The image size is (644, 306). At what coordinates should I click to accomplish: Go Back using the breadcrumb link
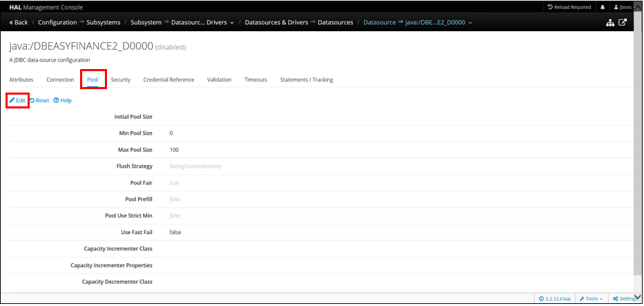(19, 22)
